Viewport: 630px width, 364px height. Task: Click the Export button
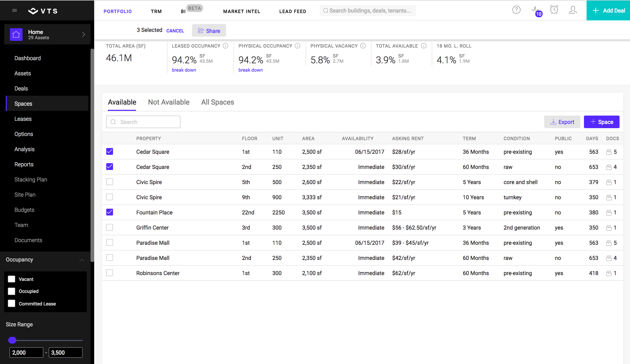[x=562, y=122]
